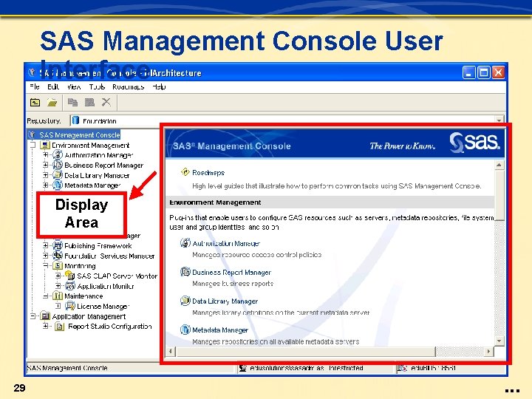Expand the SAS OLAP Server Monitor node
This screenshot has width=532, height=399.
click(x=58, y=276)
